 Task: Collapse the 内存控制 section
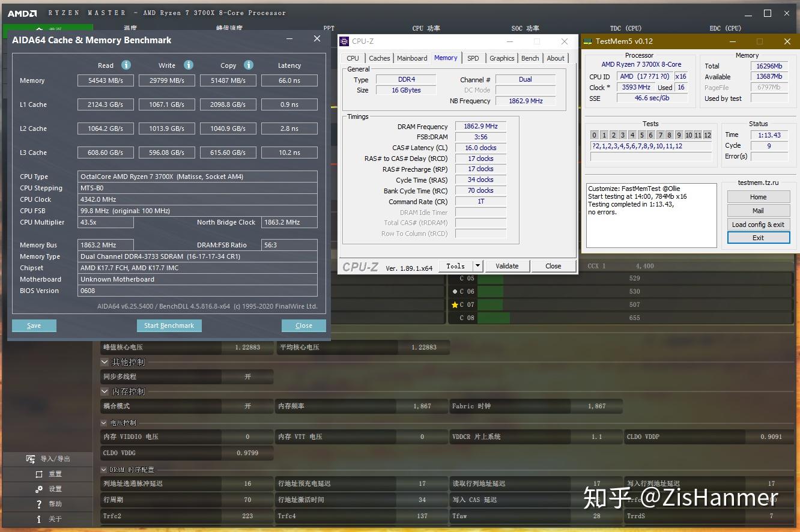[x=105, y=391]
